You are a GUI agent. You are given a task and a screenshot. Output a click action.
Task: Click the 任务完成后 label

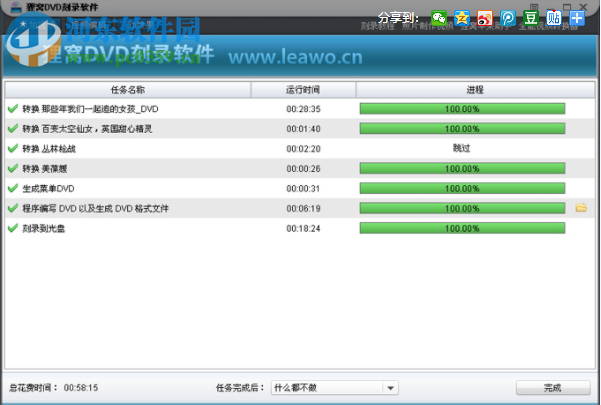point(240,388)
